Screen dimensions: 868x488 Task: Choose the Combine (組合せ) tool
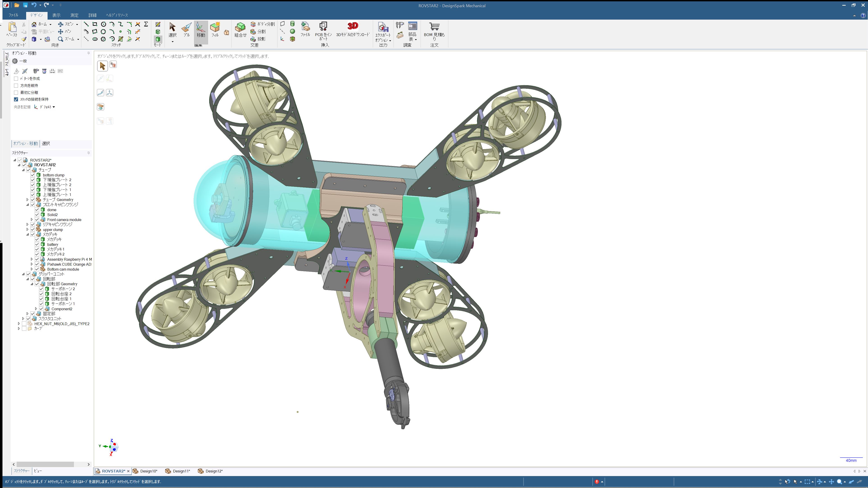pyautogui.click(x=240, y=30)
